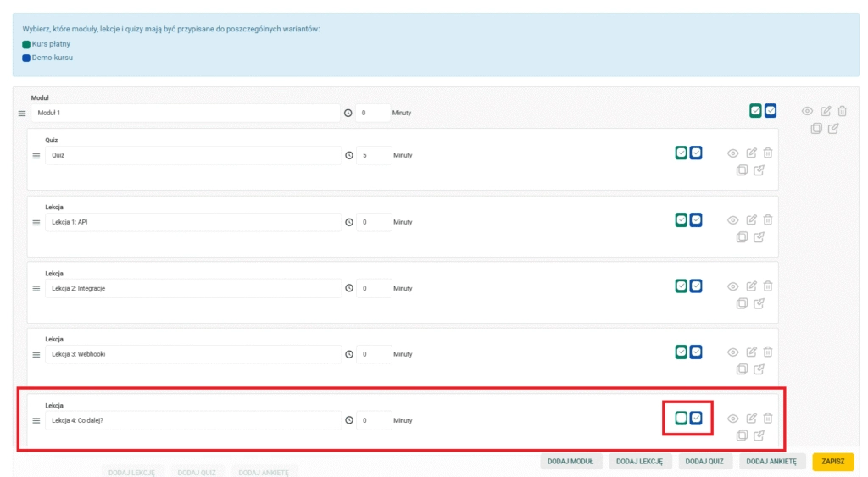Uncheck the blue demo checkbox for Lekcja 4
This screenshot has height=477, width=868.
[x=696, y=418]
